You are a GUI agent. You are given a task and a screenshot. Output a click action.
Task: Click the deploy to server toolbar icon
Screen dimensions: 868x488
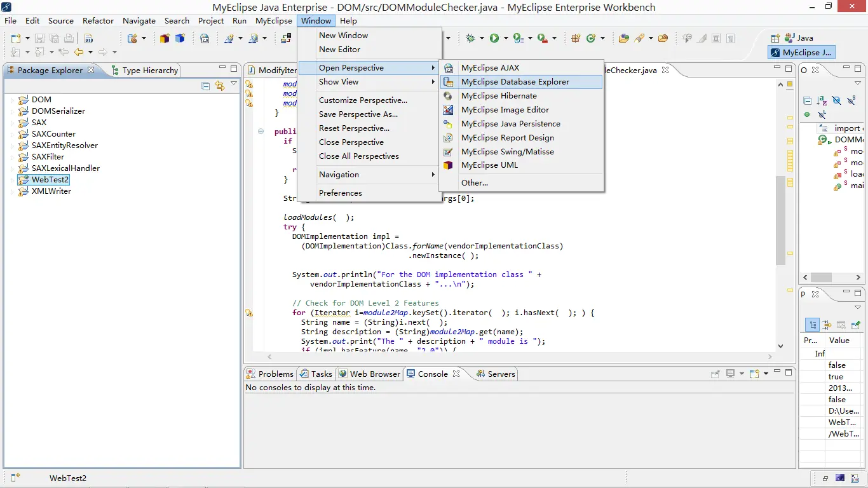tap(287, 38)
